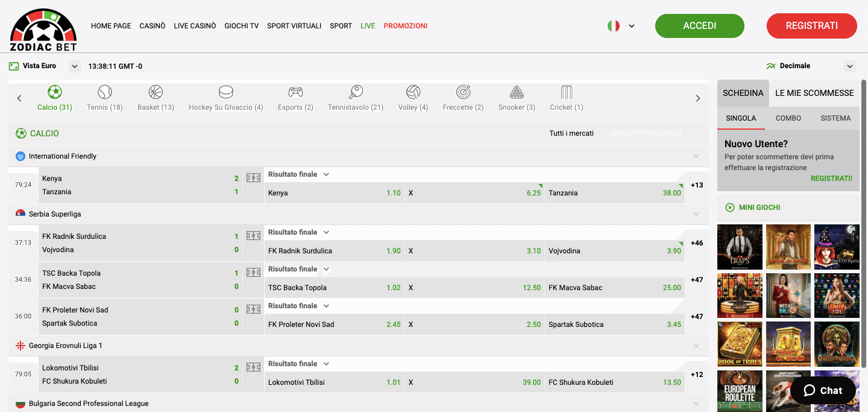Click the Mini Giochi play icon
The image size is (868, 412).
pos(729,207)
